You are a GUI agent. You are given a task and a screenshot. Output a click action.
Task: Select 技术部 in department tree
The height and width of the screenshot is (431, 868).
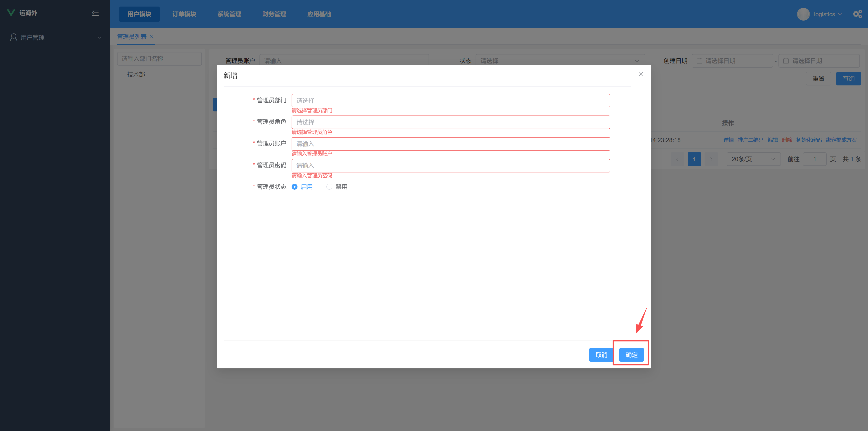click(x=136, y=75)
